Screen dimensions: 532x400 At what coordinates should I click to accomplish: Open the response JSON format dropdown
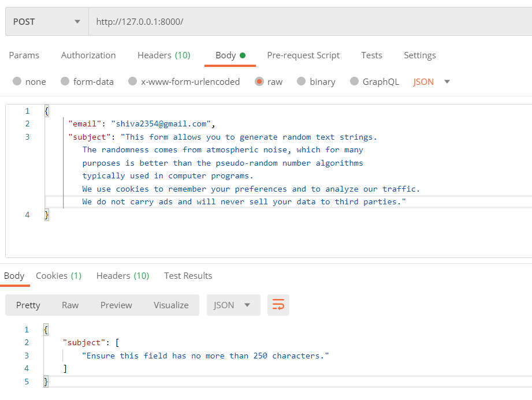[233, 305]
